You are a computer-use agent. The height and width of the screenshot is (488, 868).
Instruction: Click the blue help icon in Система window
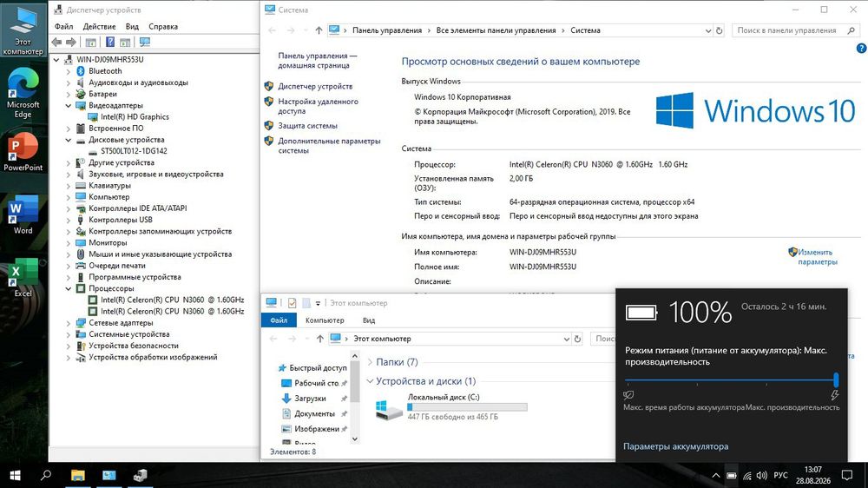pyautogui.click(x=861, y=48)
